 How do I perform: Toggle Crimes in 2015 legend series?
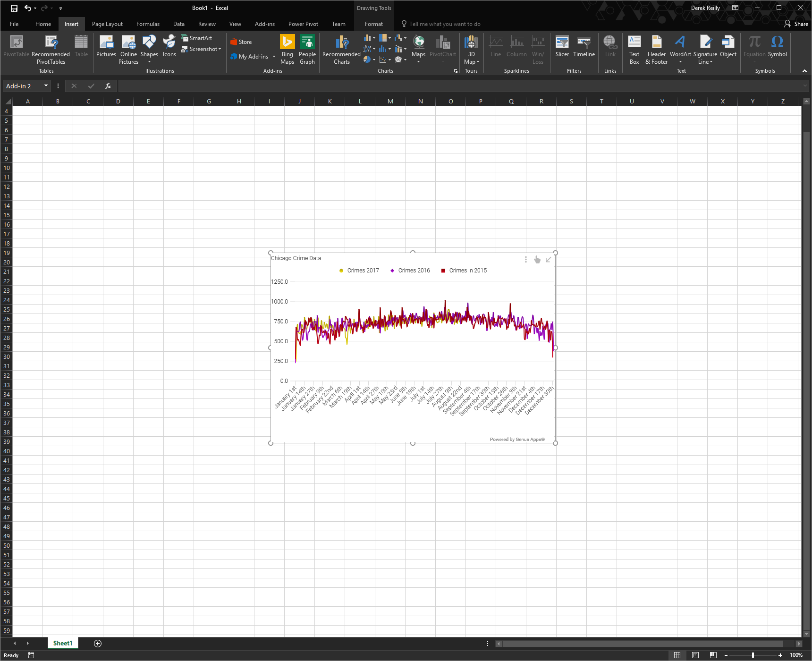point(464,271)
